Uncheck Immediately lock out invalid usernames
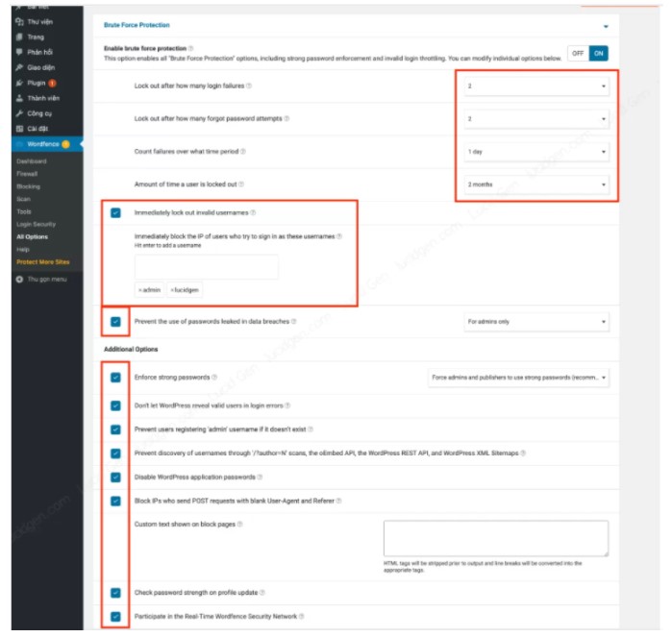 pyautogui.click(x=116, y=212)
